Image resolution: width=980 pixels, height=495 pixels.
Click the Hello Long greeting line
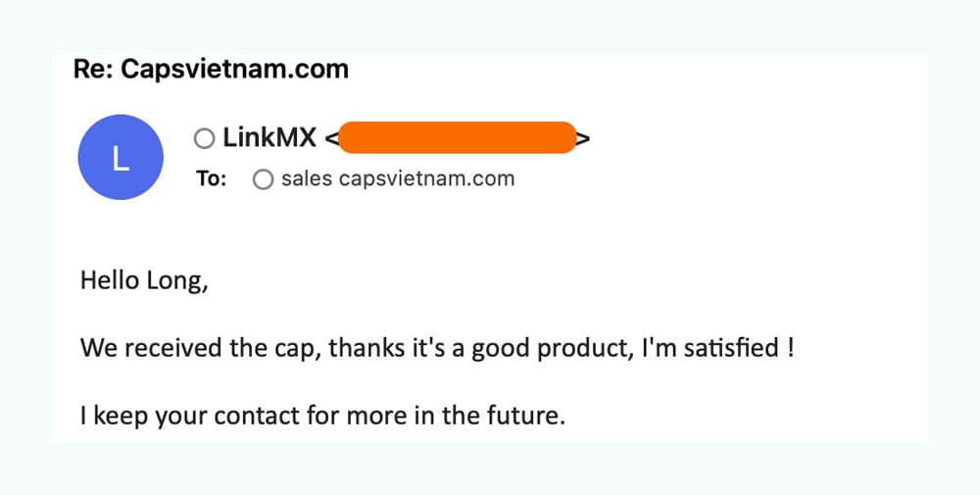[x=144, y=281]
